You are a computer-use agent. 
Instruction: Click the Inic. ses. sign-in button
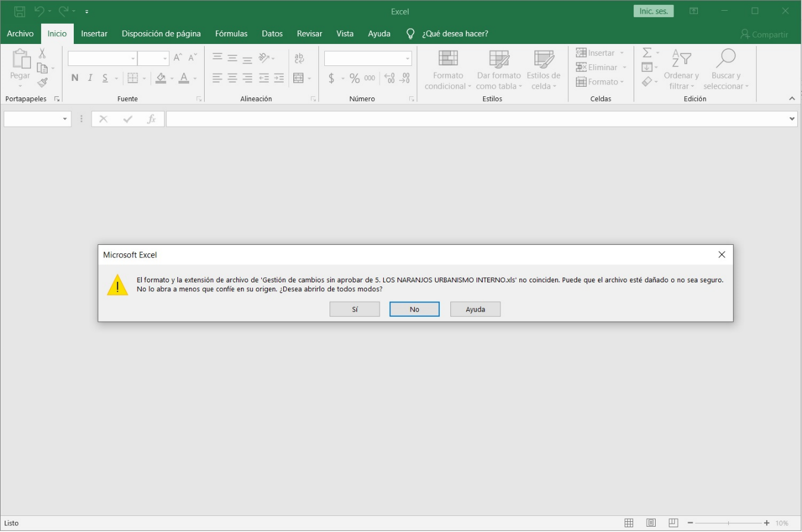tap(653, 11)
